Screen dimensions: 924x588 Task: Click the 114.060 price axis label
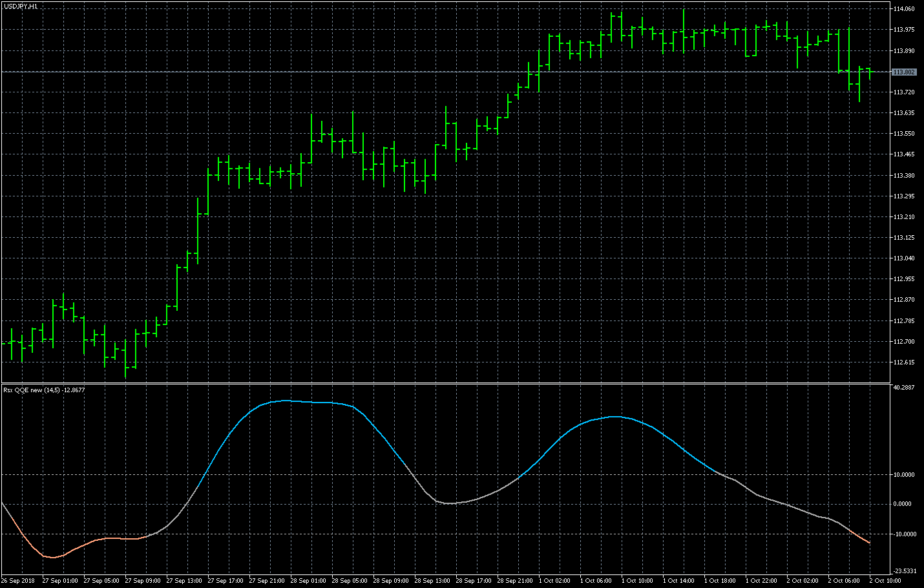903,9
